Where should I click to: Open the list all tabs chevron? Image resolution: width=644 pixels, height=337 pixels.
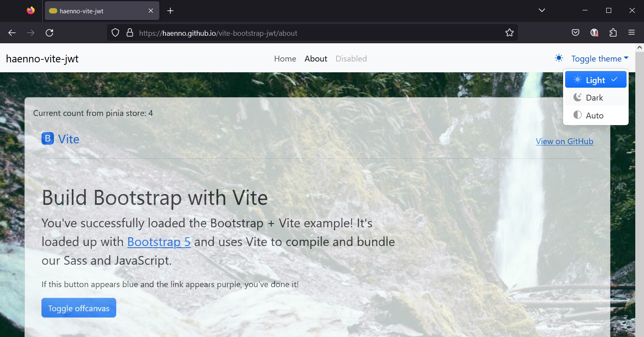click(x=542, y=10)
